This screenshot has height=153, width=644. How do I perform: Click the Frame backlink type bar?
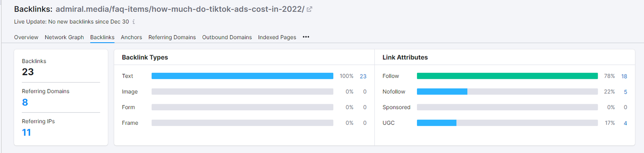pos(242,123)
